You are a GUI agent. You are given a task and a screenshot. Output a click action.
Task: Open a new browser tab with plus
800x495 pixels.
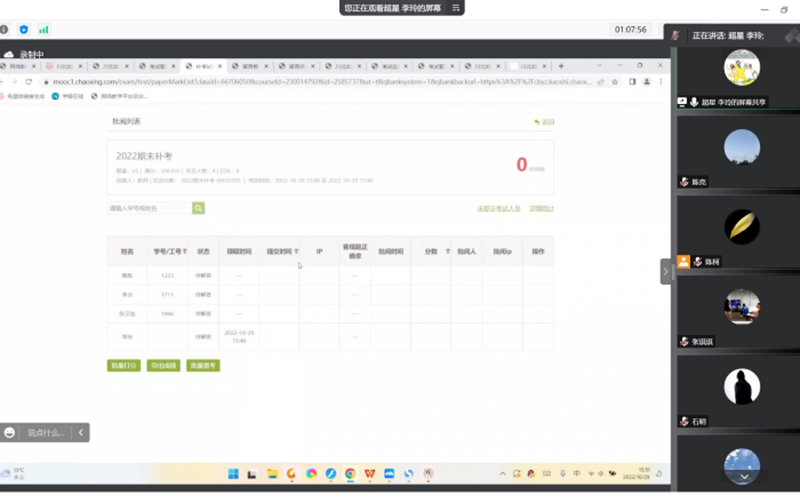point(561,66)
